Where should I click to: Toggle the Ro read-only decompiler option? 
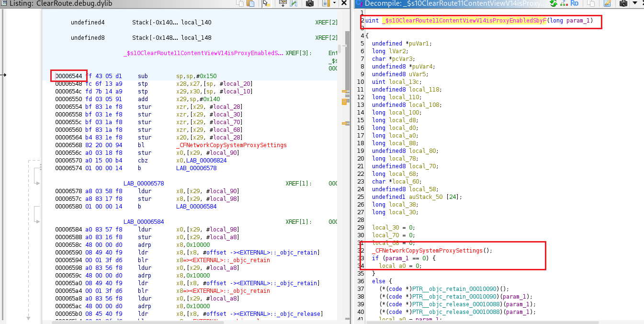pos(574,3)
